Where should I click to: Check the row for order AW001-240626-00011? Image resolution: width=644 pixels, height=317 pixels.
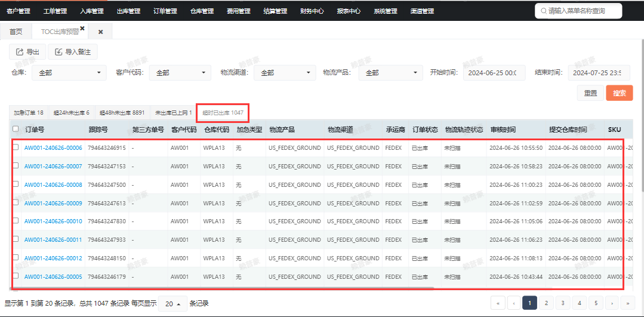click(16, 239)
